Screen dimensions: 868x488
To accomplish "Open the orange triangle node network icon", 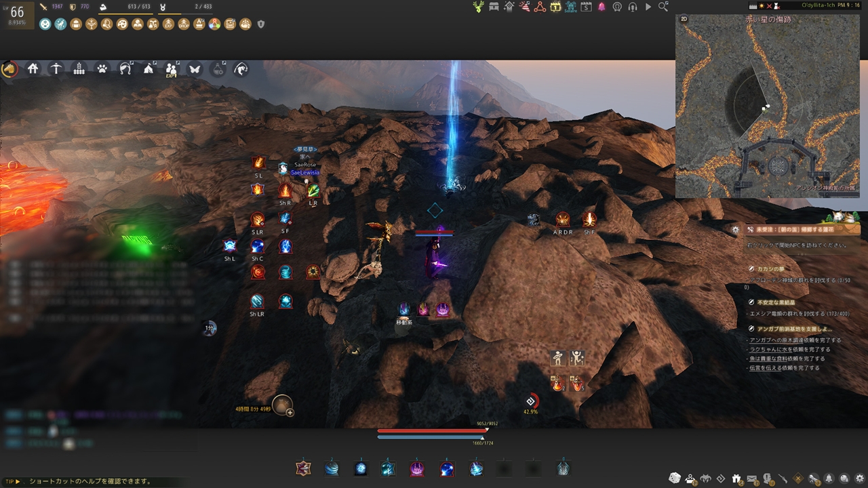I will click(540, 7).
